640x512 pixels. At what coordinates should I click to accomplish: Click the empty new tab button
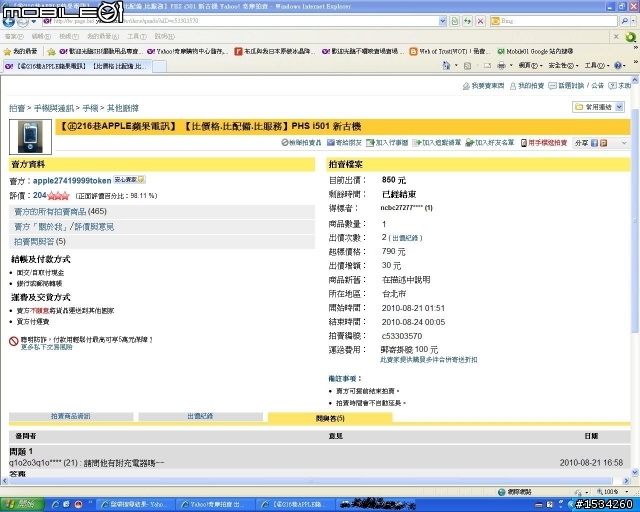[160, 66]
